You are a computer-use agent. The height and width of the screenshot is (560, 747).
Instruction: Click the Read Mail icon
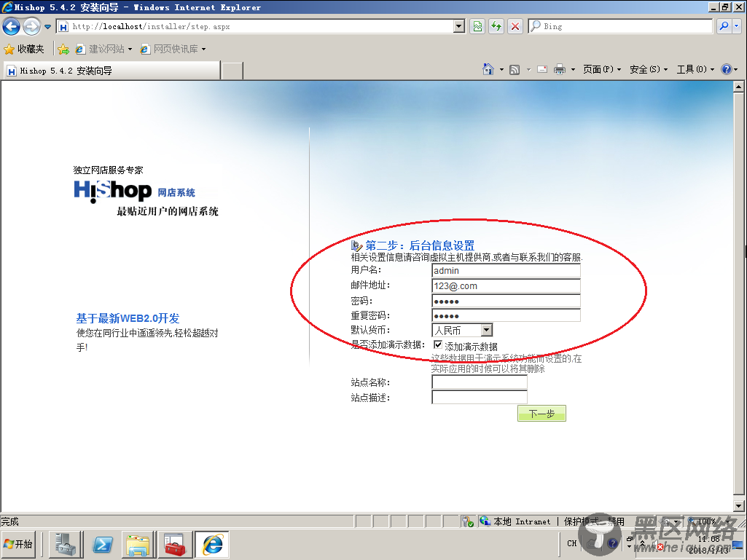tap(542, 69)
